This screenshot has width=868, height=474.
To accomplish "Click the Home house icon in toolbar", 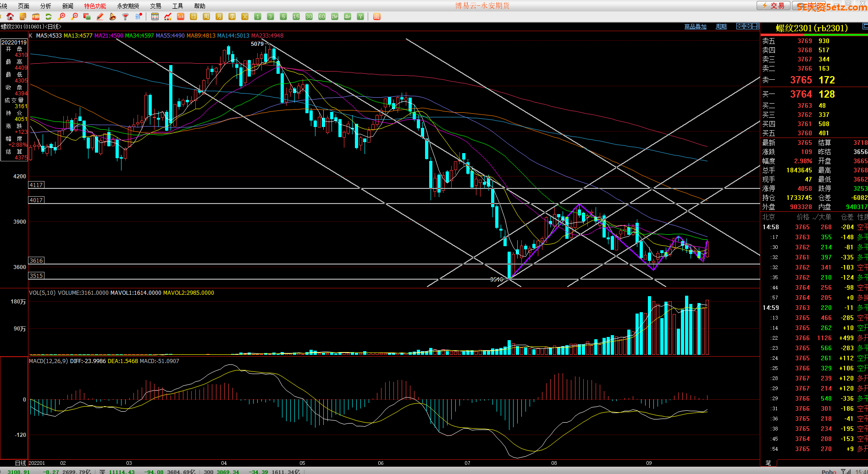I will pyautogui.click(x=10, y=17).
